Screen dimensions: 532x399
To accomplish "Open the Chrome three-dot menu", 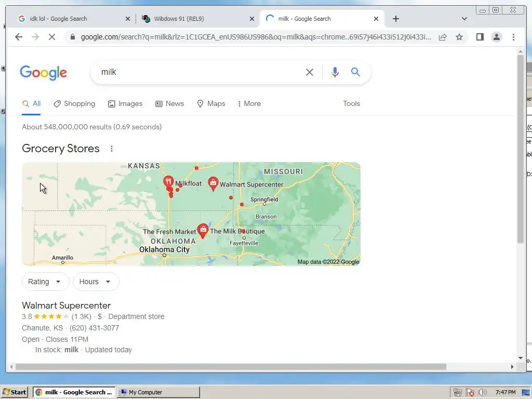I will click(513, 37).
